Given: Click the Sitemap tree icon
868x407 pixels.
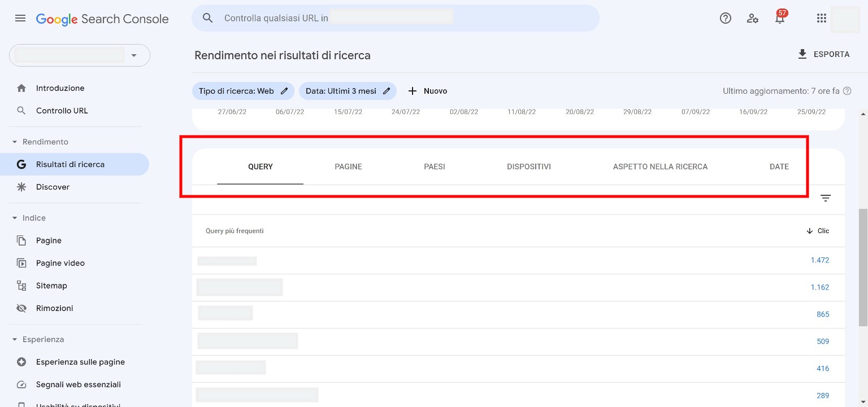Looking at the screenshot, I should [x=21, y=286].
